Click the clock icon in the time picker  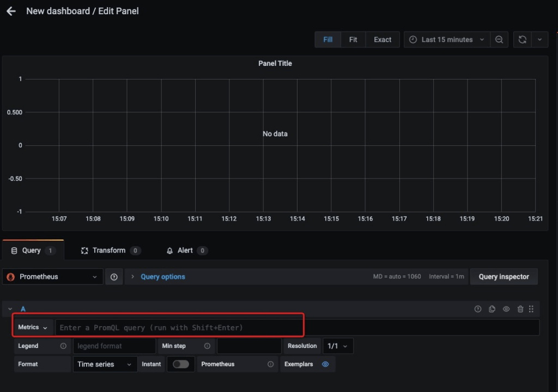[x=413, y=40]
